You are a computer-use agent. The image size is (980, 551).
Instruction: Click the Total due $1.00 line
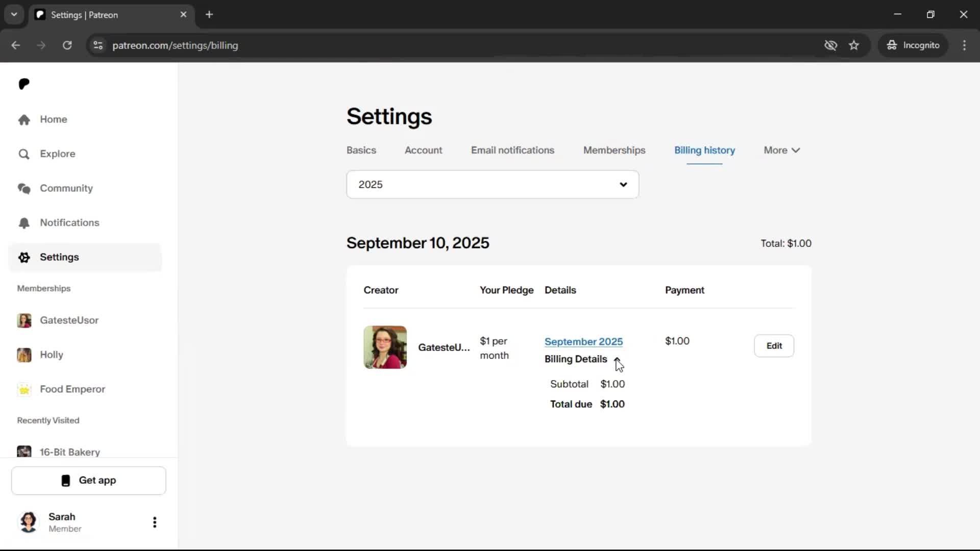tap(587, 405)
